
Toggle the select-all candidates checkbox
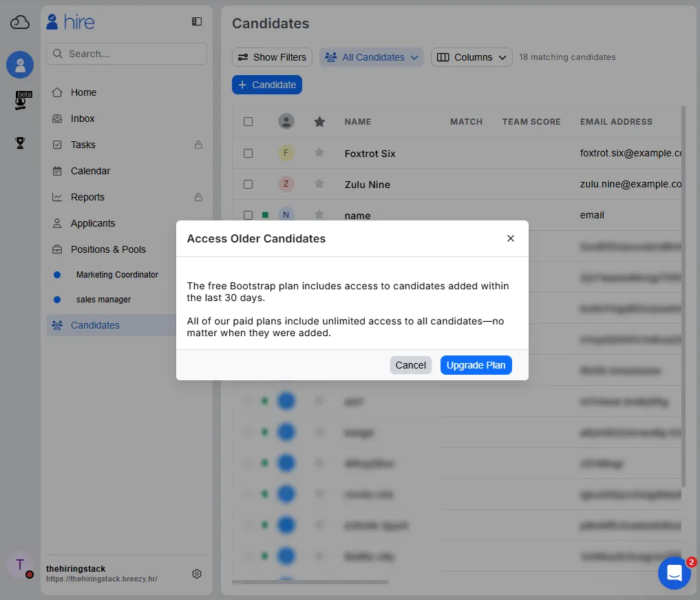(x=248, y=121)
